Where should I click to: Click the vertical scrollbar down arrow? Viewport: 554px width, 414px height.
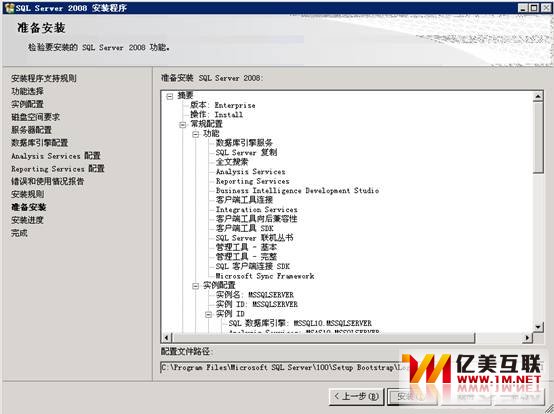538,327
